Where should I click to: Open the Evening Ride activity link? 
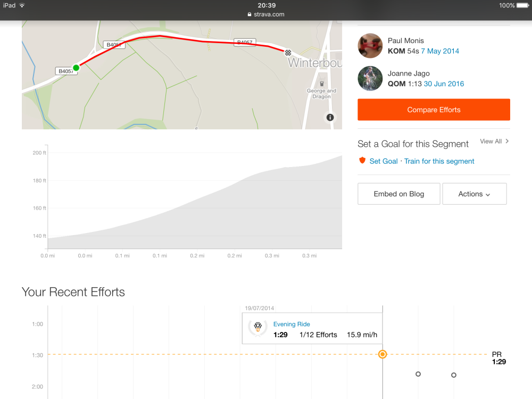(292, 324)
